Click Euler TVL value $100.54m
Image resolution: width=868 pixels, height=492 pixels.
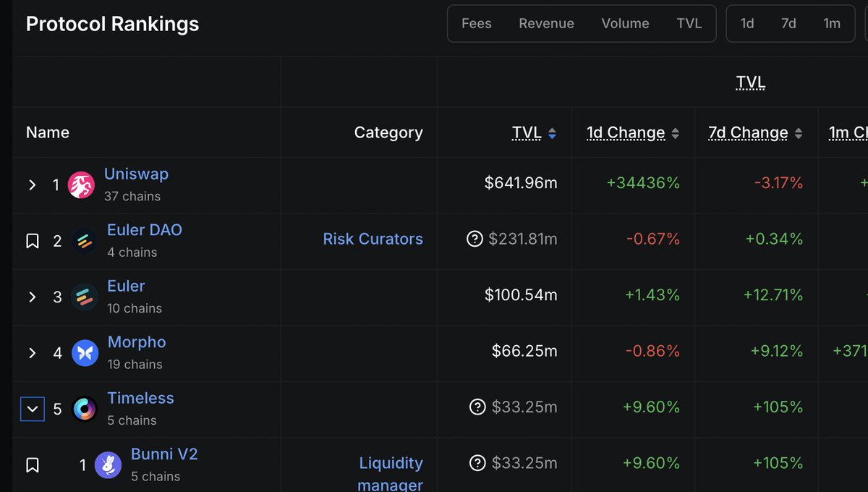click(x=521, y=295)
